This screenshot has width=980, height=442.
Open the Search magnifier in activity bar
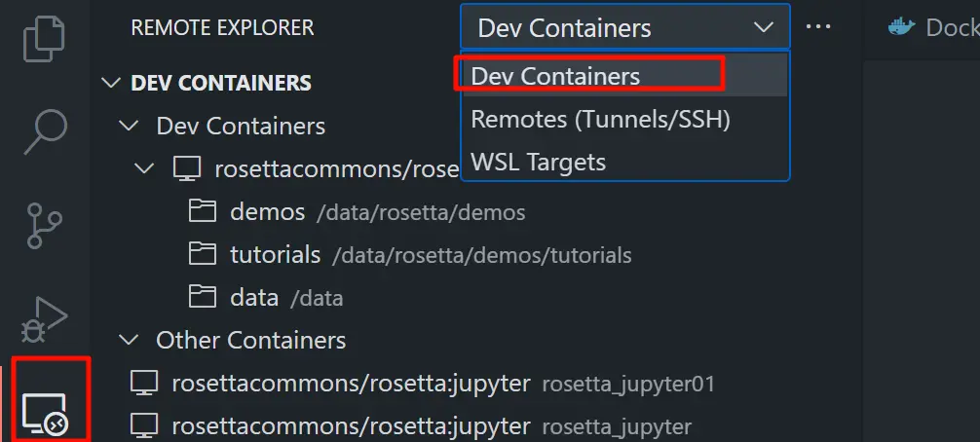(x=45, y=132)
